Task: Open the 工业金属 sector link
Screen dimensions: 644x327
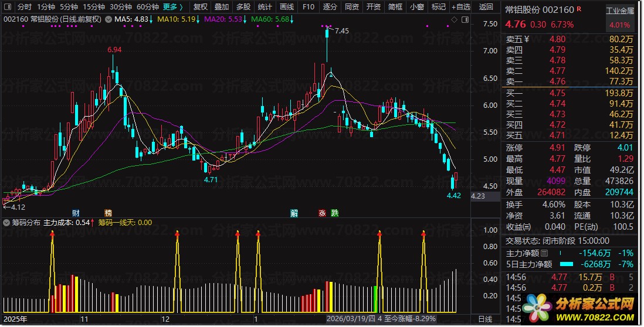Action: click(620, 11)
